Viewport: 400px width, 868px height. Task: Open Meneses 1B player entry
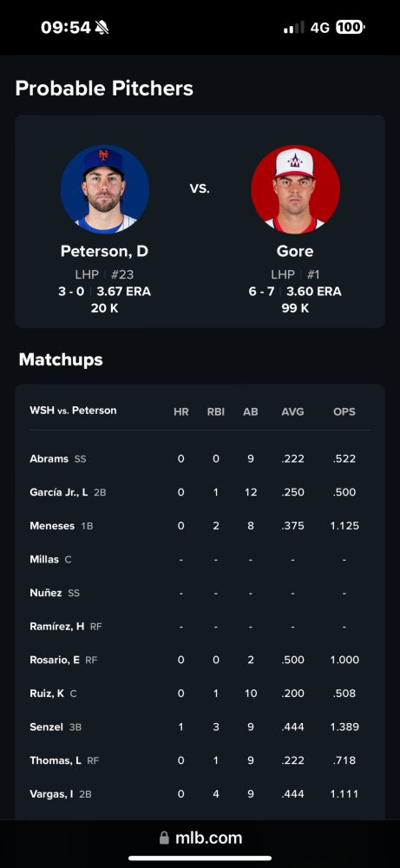62,526
